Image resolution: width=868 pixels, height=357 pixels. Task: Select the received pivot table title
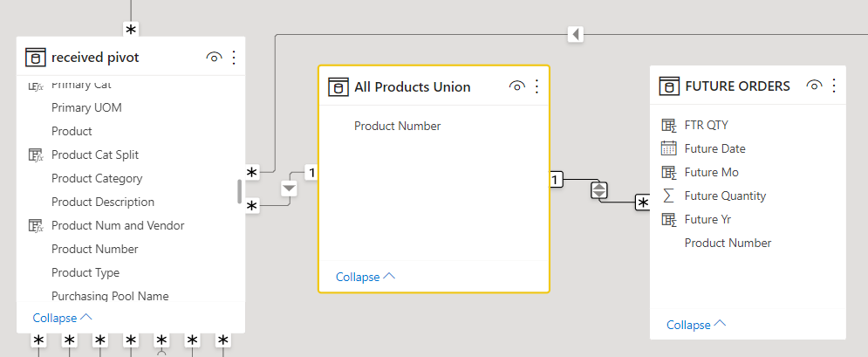coord(95,58)
